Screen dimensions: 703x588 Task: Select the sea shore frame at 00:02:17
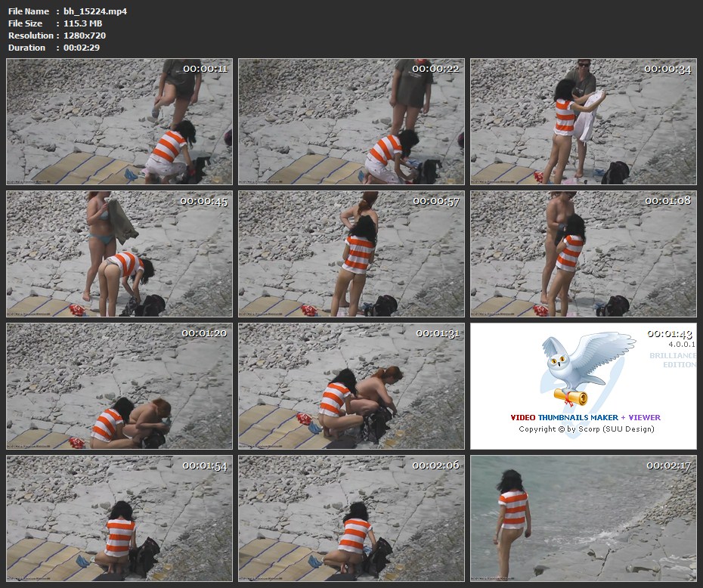coord(583,518)
